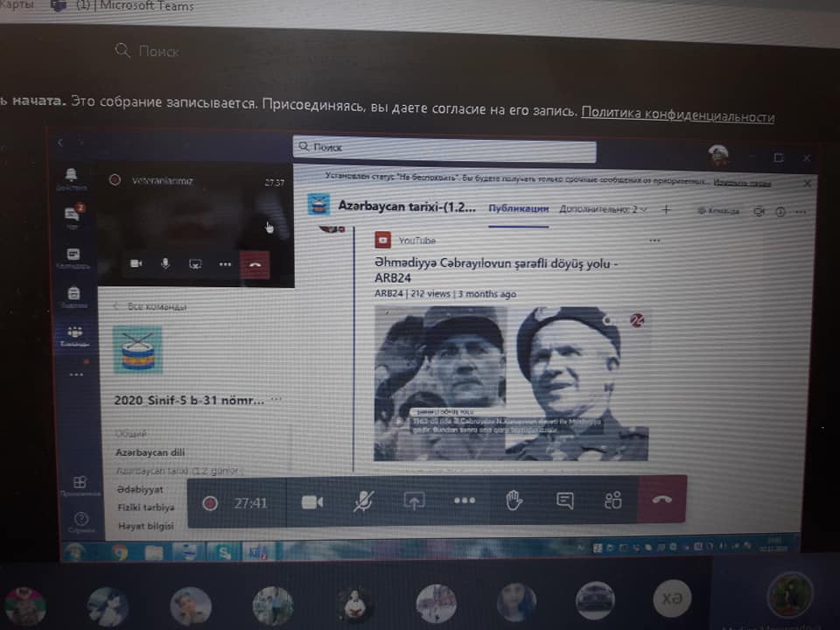This screenshot has width=840, height=630.
Task: Expand the "Дополнительно: 2" tabs dropdown
Action: pyautogui.click(x=603, y=209)
